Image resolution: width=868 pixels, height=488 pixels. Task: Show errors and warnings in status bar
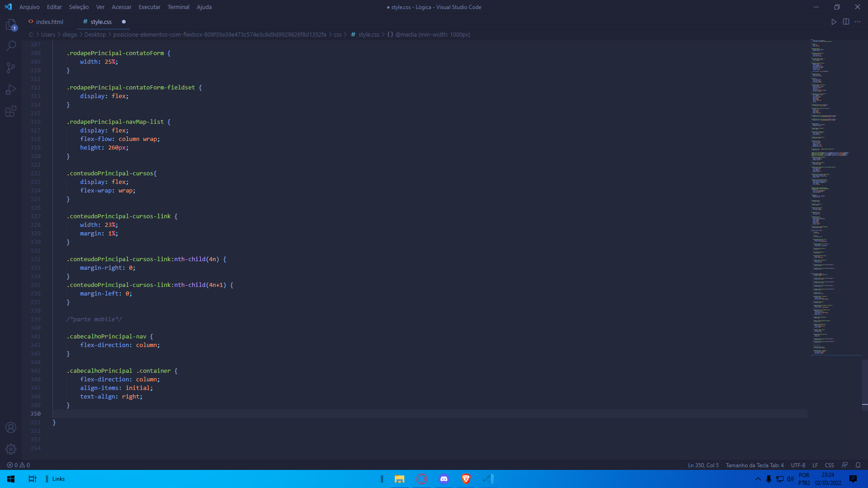19,465
